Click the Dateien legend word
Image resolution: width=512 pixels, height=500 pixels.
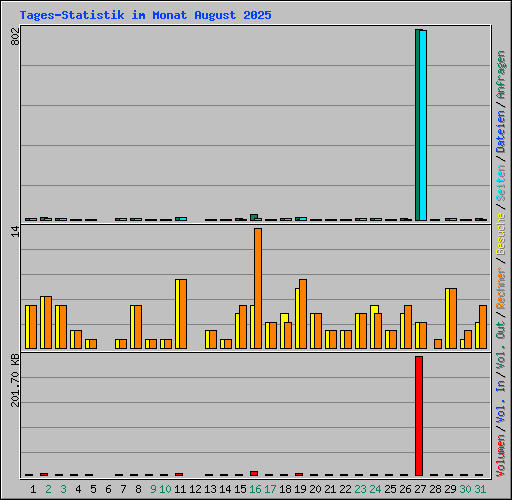(501, 132)
